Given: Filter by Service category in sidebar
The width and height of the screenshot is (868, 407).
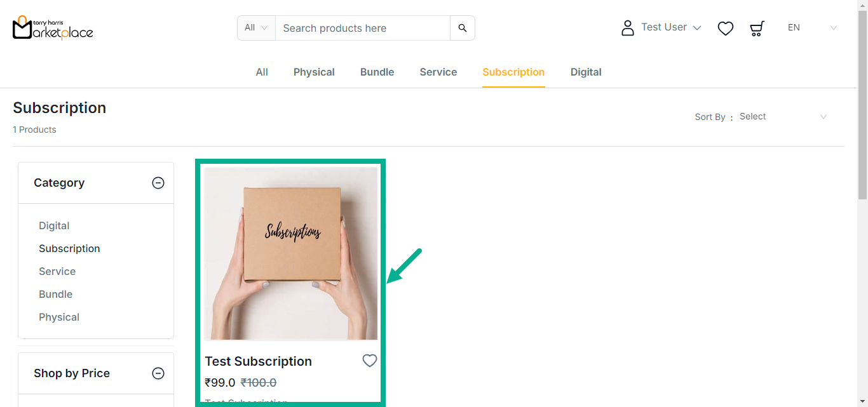Looking at the screenshot, I should coord(57,272).
